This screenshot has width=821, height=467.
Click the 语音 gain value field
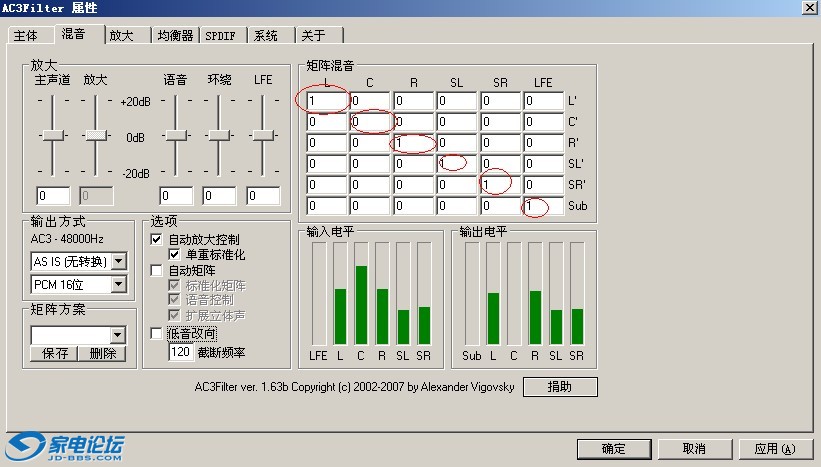pos(176,196)
